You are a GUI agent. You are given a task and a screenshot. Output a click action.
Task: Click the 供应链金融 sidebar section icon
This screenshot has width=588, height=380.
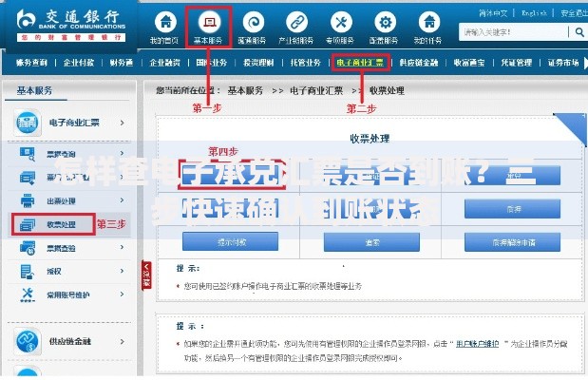coord(27,341)
